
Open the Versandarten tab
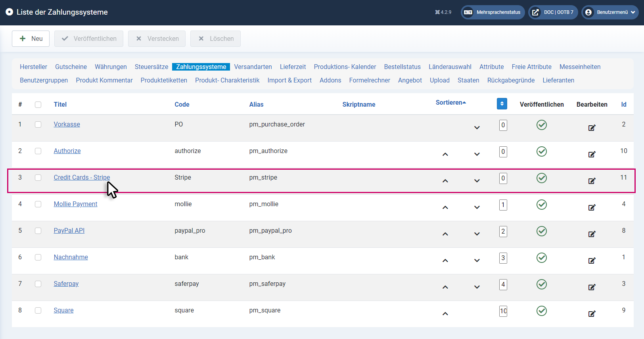[x=253, y=67]
